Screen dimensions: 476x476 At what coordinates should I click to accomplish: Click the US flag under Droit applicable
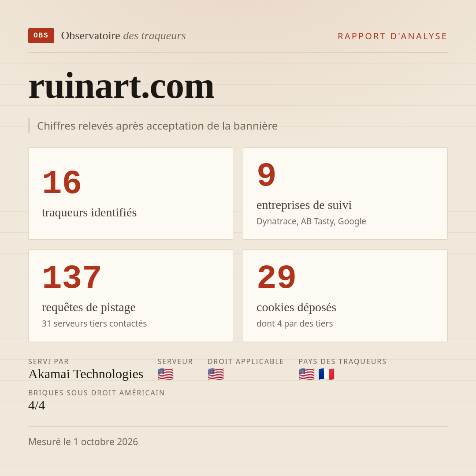click(x=216, y=374)
